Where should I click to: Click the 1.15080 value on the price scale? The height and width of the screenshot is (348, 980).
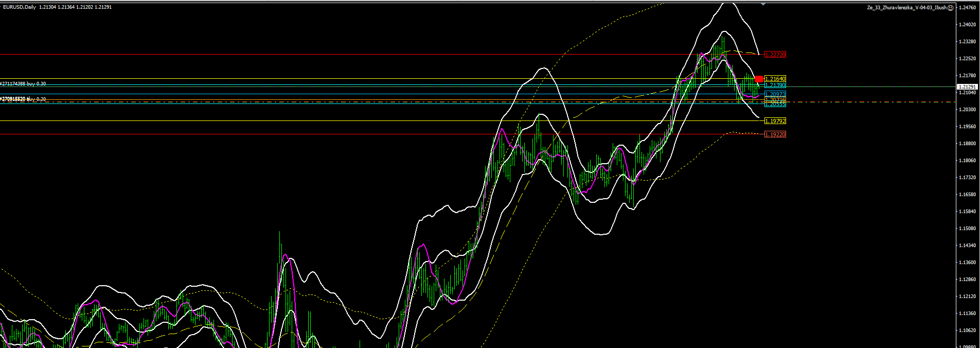click(x=968, y=229)
